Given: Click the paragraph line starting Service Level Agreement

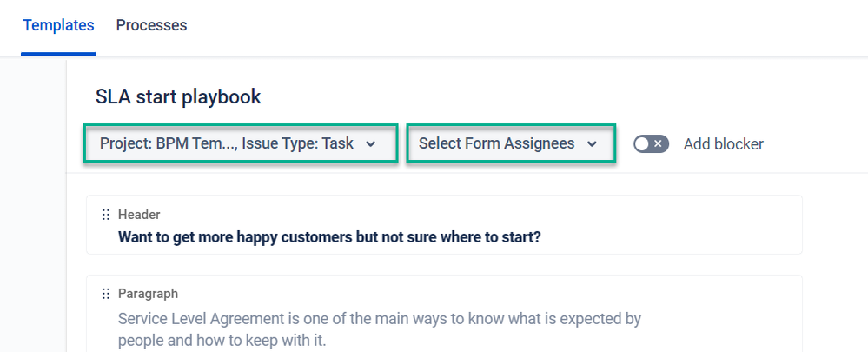Looking at the screenshot, I should (379, 318).
